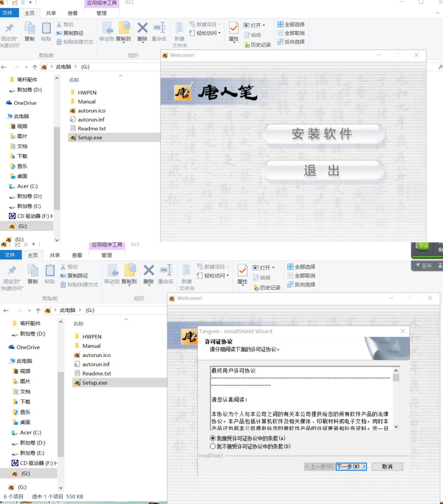Click the Properties (属性) checkmark icon in lower Explorer
Screen dimensions: 443x504
point(242,270)
